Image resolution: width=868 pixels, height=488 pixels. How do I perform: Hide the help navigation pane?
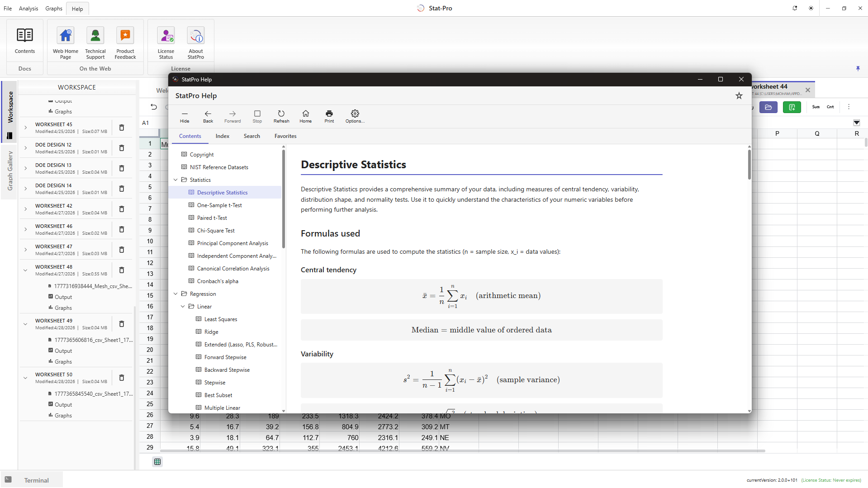point(185,116)
